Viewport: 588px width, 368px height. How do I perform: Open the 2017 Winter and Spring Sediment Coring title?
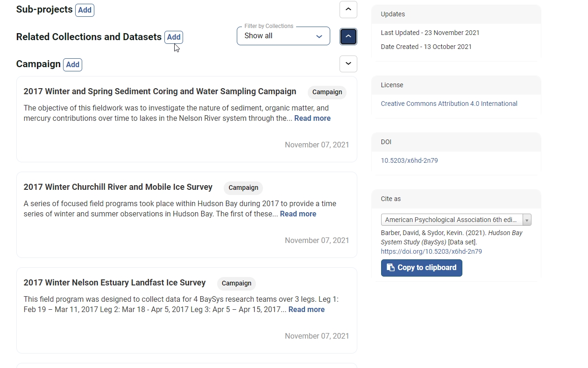point(160,91)
